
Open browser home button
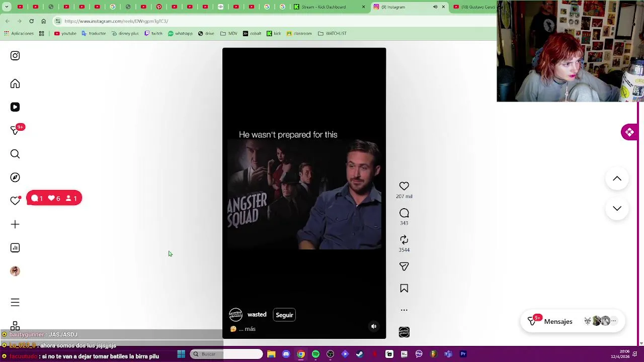point(43,21)
